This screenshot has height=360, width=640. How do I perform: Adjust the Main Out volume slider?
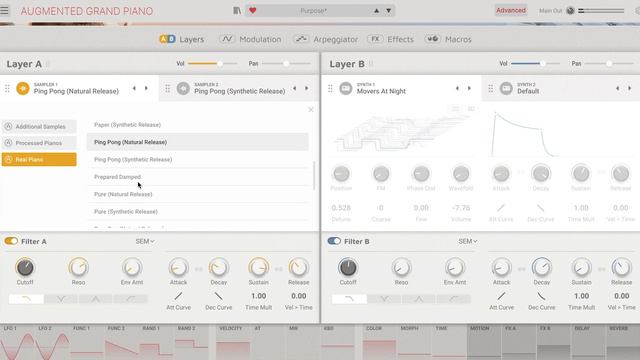click(601, 11)
